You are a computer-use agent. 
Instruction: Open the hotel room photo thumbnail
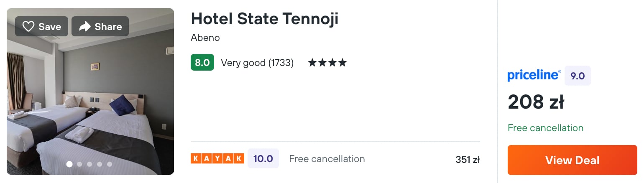[90, 100]
